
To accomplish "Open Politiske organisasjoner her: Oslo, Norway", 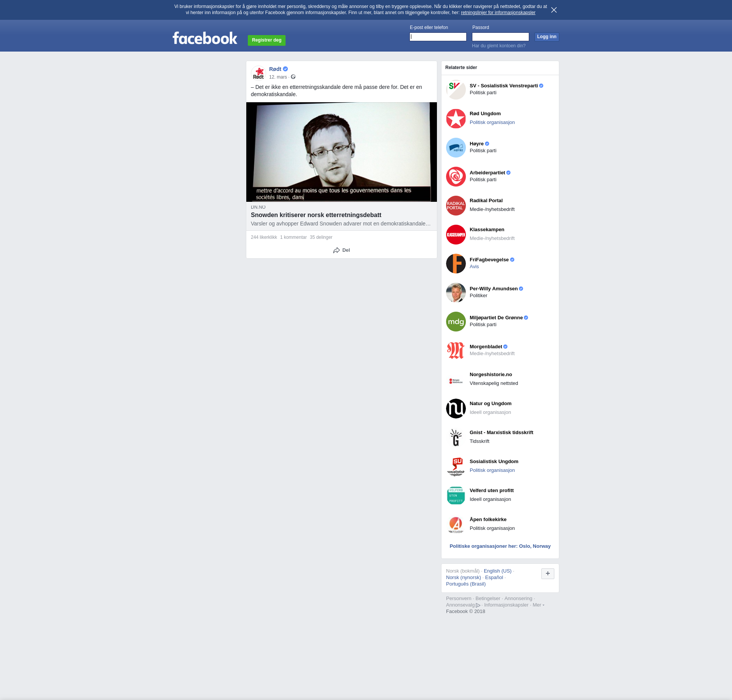I will click(500, 546).
